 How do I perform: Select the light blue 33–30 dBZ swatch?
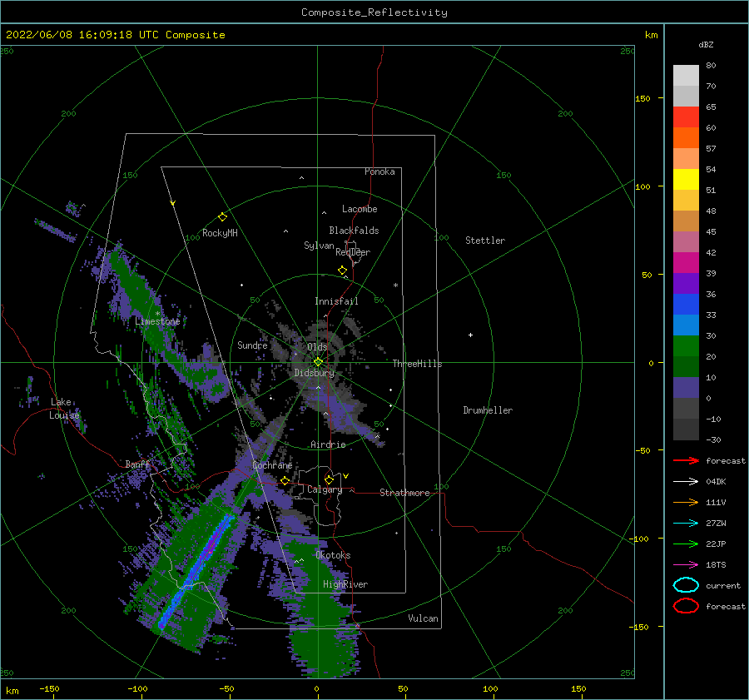[686, 325]
